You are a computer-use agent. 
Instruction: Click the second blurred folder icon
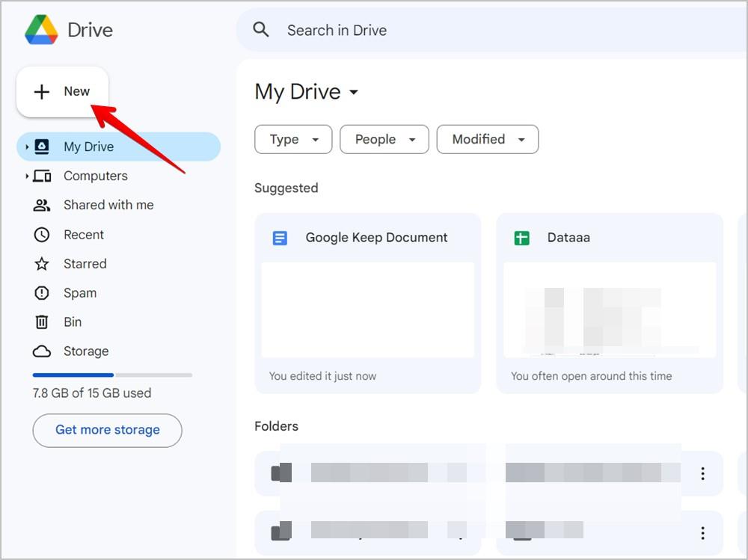(x=281, y=531)
